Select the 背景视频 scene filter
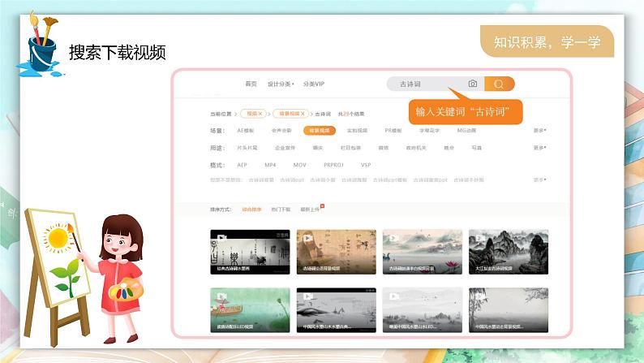 pos(318,130)
